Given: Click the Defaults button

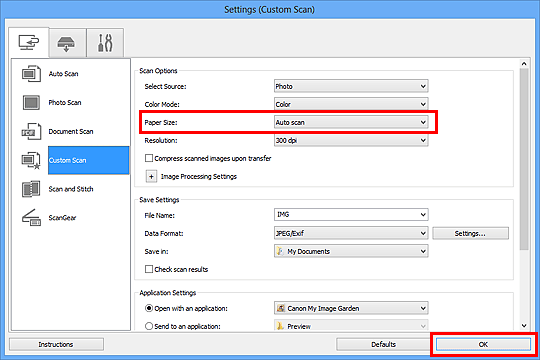Looking at the screenshot, I should tap(383, 344).
